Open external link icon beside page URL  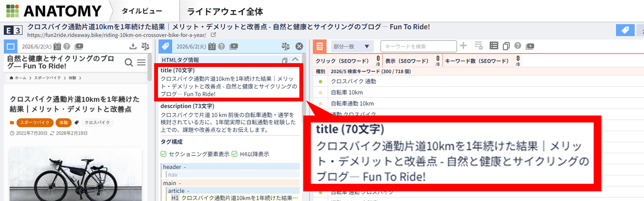(213, 35)
